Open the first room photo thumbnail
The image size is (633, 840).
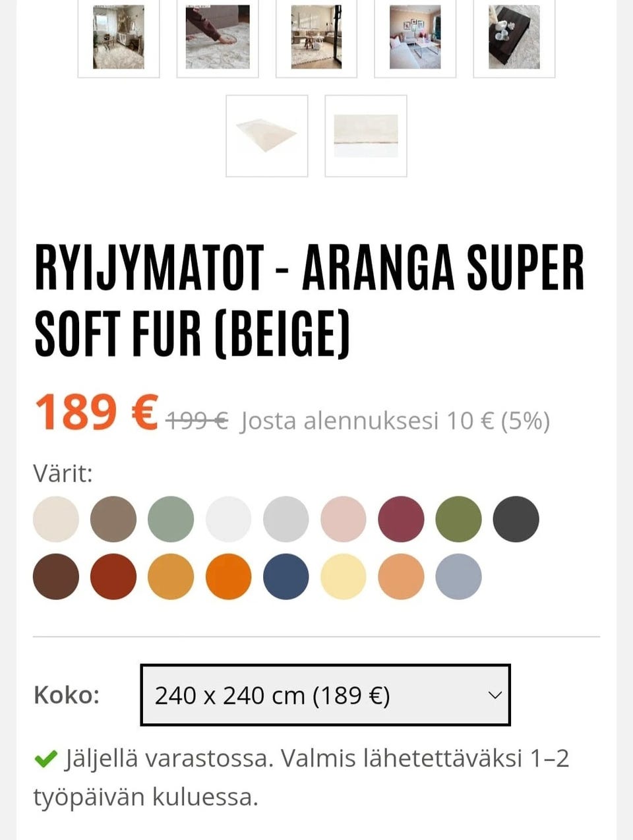point(119,38)
